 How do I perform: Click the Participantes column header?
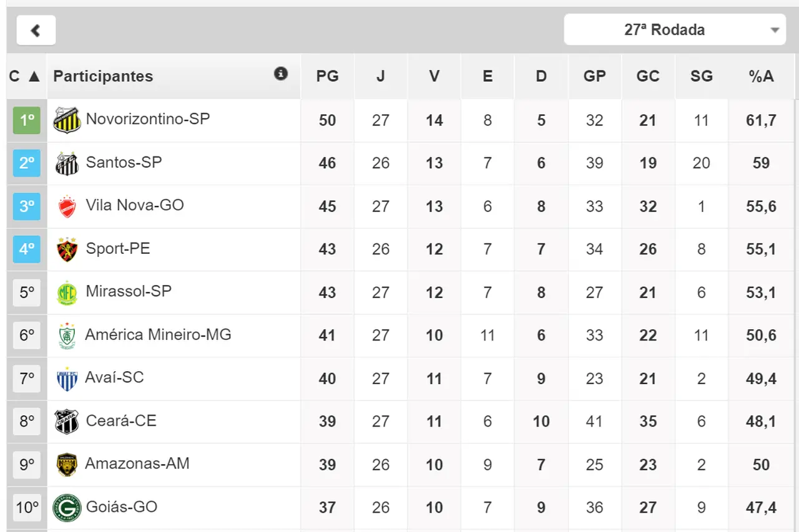(103, 76)
